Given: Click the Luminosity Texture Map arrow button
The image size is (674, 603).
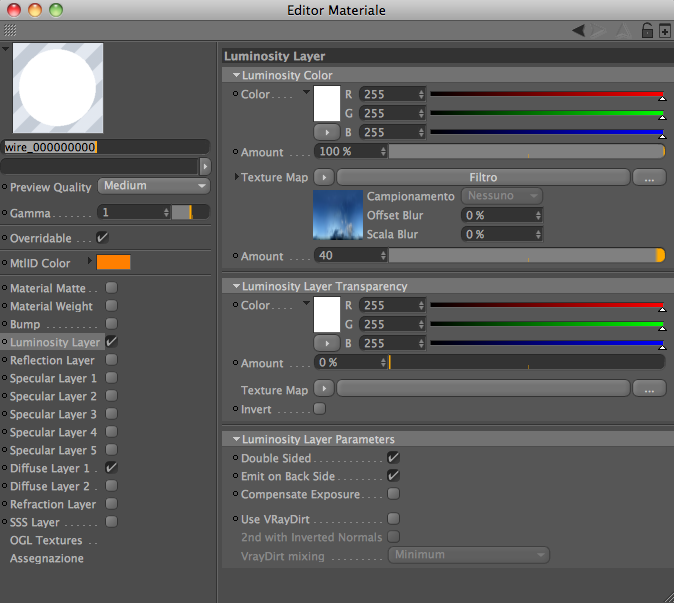Looking at the screenshot, I should tap(324, 177).
